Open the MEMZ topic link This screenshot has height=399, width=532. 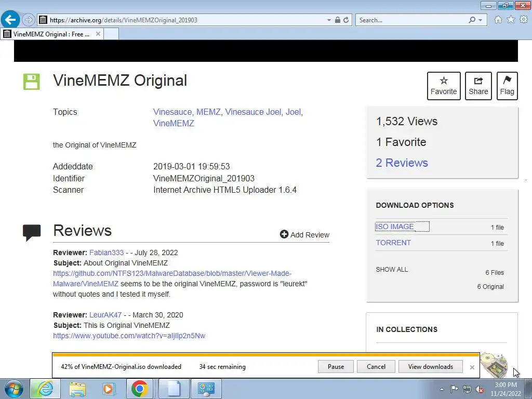click(208, 112)
